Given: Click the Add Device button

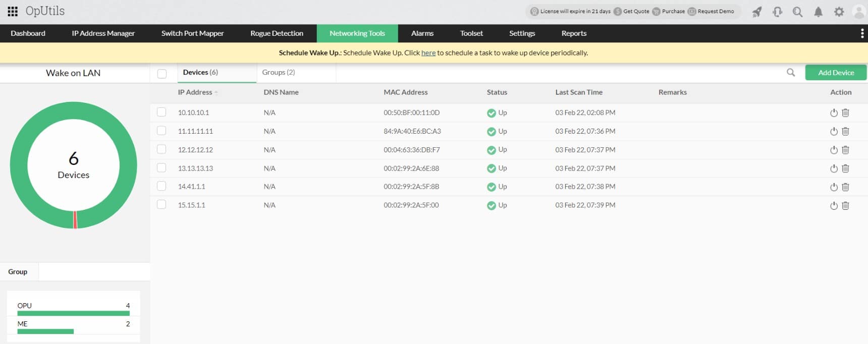Looking at the screenshot, I should [836, 73].
